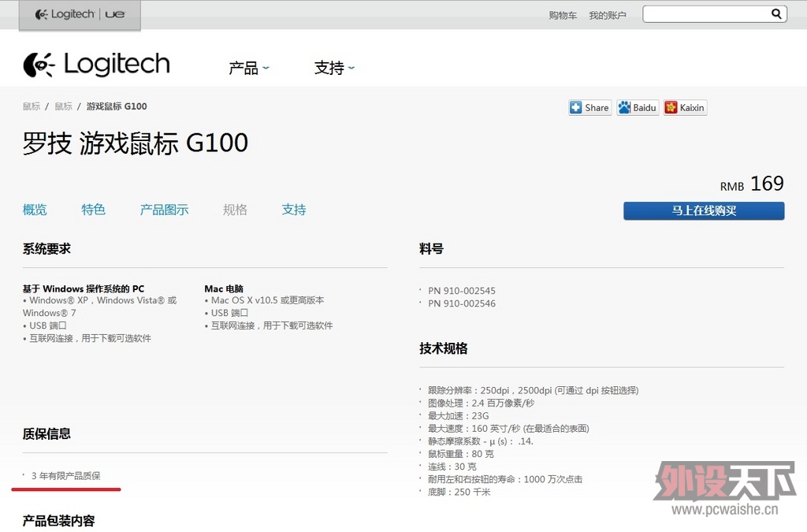Click the Share button label
Screen dimensions: 807x532
tap(597, 107)
